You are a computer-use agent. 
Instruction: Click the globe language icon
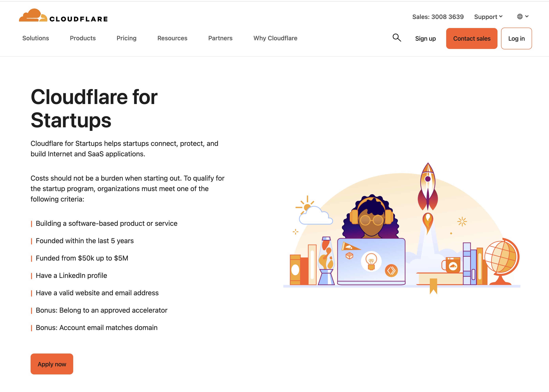(x=520, y=16)
